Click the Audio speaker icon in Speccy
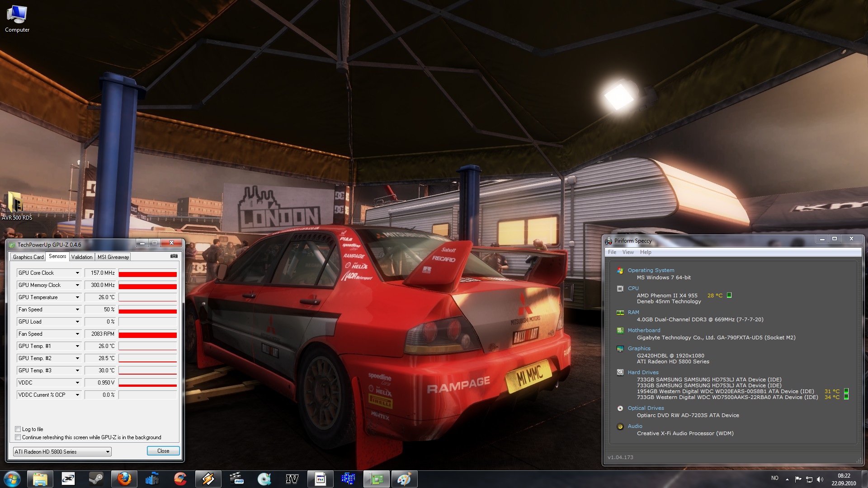The image size is (868, 488). (x=620, y=427)
